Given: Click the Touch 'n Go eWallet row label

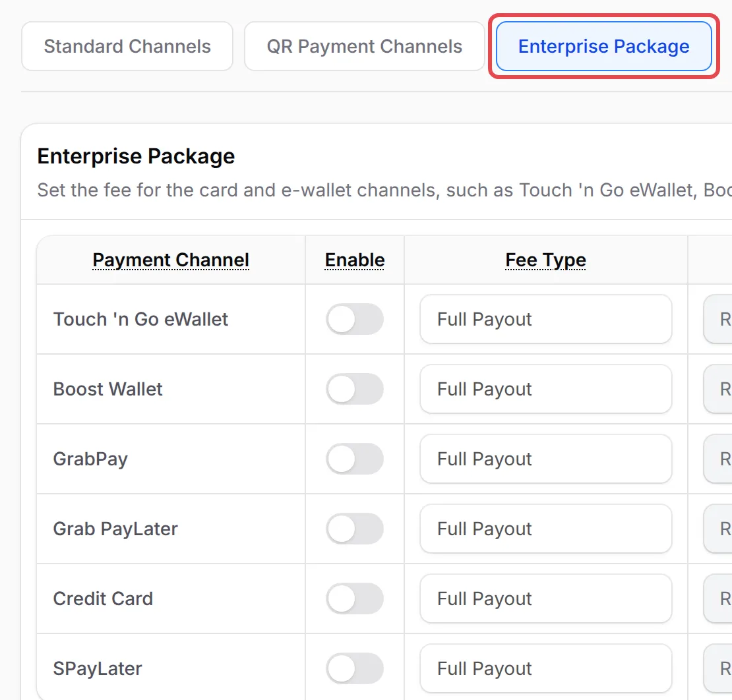Looking at the screenshot, I should [140, 319].
